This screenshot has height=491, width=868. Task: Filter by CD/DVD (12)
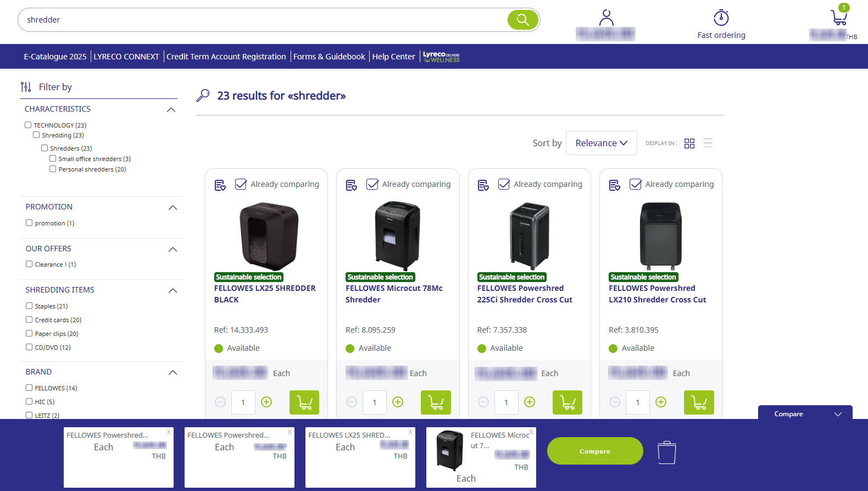tap(29, 347)
